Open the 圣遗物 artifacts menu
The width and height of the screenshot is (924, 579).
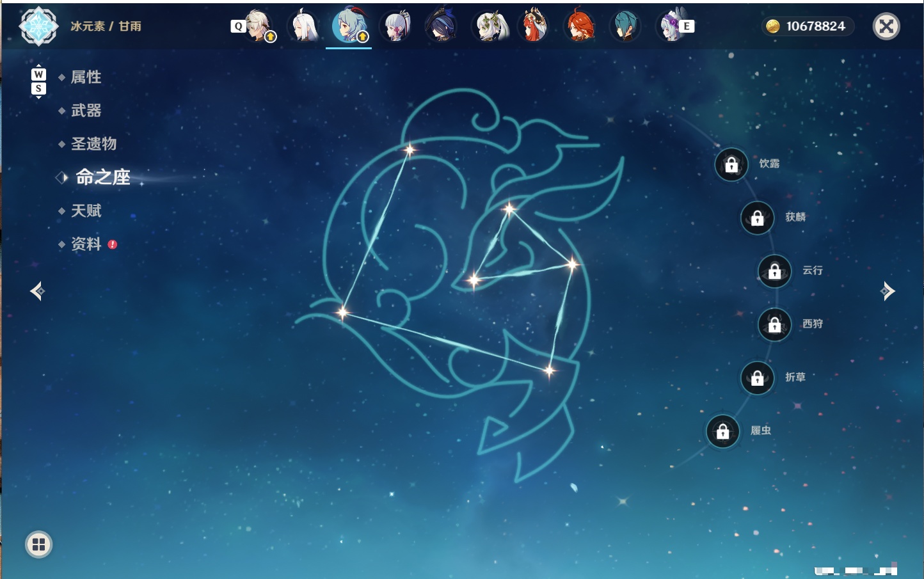(x=94, y=144)
